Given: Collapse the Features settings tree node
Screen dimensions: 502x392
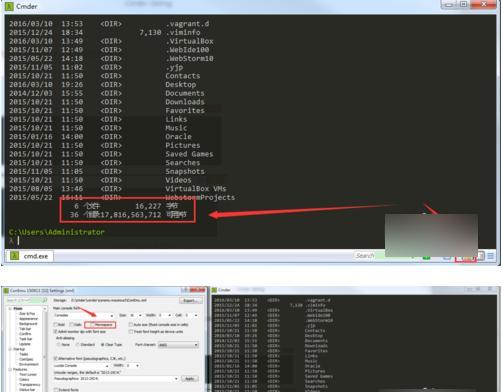Looking at the screenshot, I should point(10,369).
